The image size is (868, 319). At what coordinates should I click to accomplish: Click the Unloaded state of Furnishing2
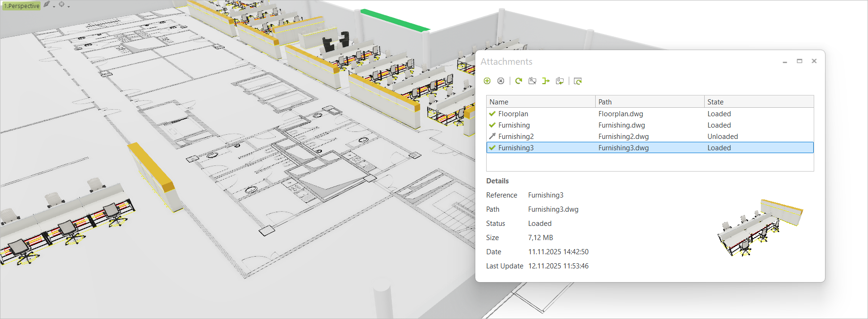(723, 137)
